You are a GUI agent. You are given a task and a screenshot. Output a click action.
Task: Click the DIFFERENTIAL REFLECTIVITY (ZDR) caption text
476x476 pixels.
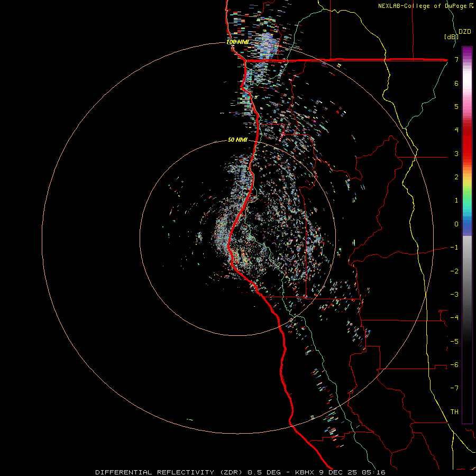[170, 472]
